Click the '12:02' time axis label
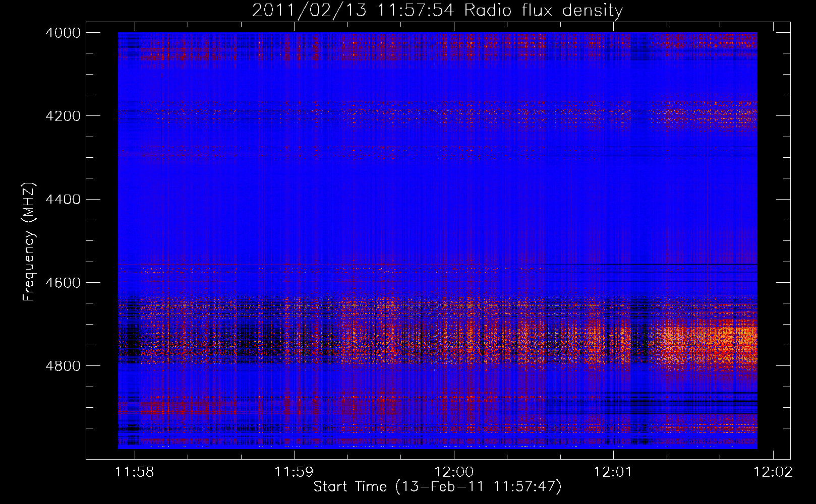Image resolution: width=816 pixels, height=504 pixels. tap(773, 472)
